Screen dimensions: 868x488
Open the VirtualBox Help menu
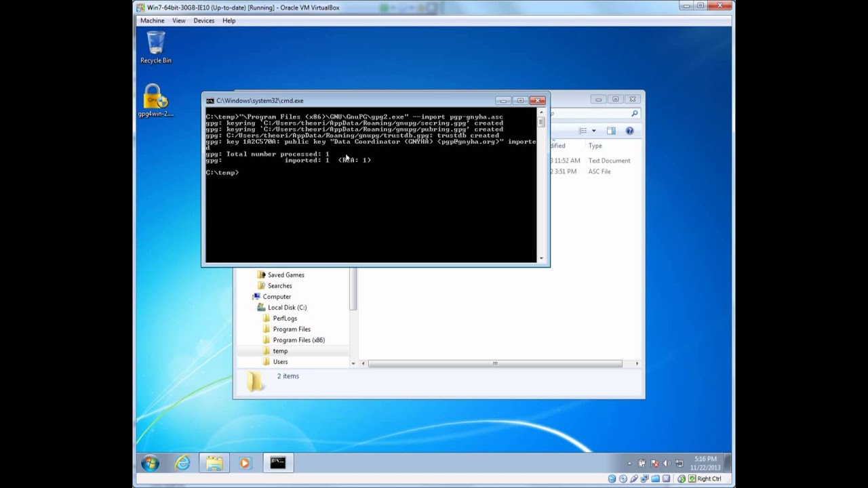pyautogui.click(x=229, y=20)
